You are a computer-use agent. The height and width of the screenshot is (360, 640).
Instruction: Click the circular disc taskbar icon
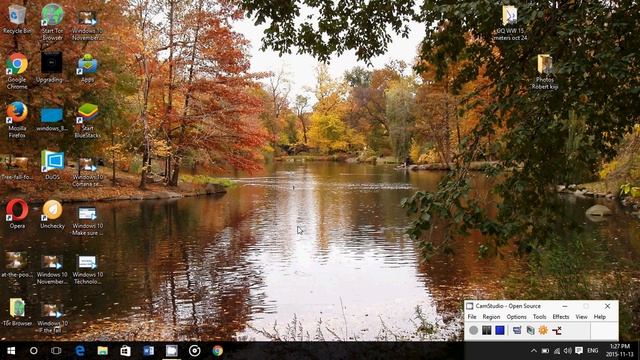click(194, 351)
